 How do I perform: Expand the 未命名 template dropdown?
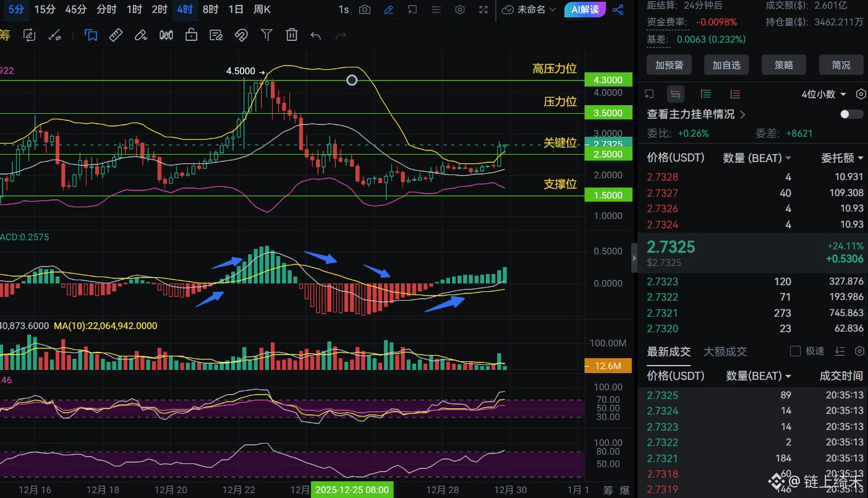coord(530,10)
